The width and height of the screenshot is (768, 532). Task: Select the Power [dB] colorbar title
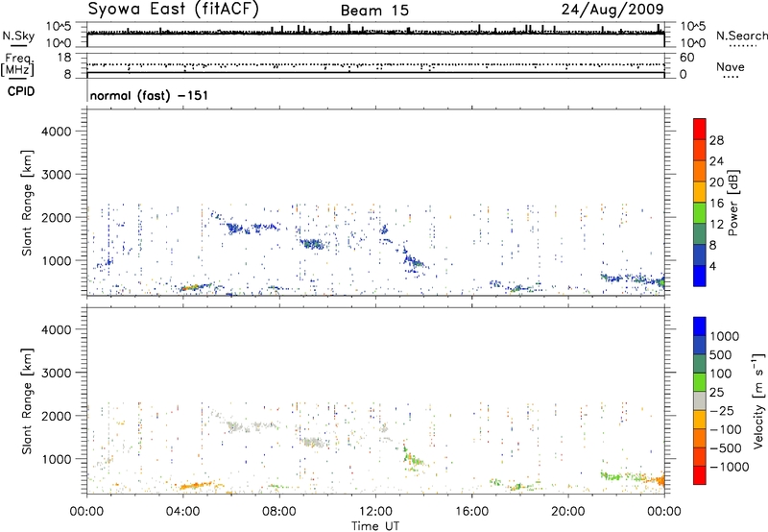(732, 203)
